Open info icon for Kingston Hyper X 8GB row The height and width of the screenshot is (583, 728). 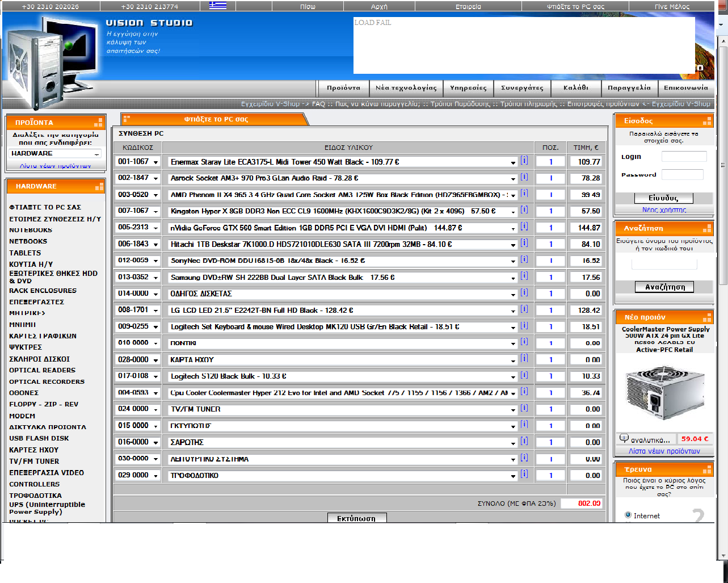pos(524,210)
